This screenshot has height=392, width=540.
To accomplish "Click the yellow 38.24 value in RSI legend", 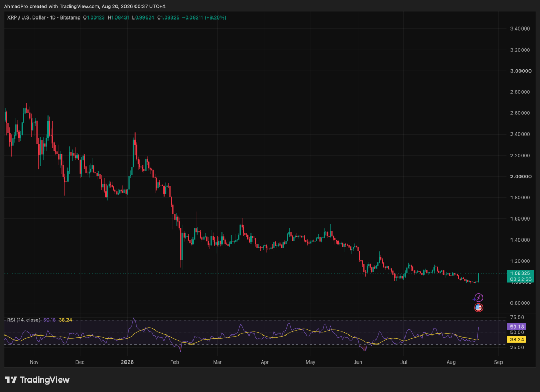I will click(65, 320).
